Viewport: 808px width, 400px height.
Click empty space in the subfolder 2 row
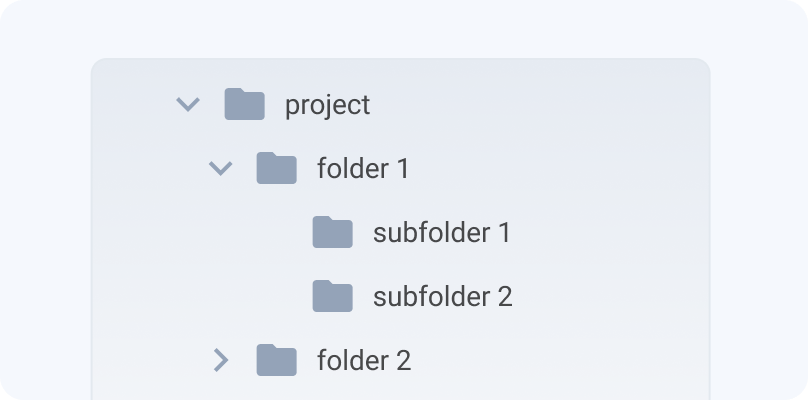[x=608, y=296]
